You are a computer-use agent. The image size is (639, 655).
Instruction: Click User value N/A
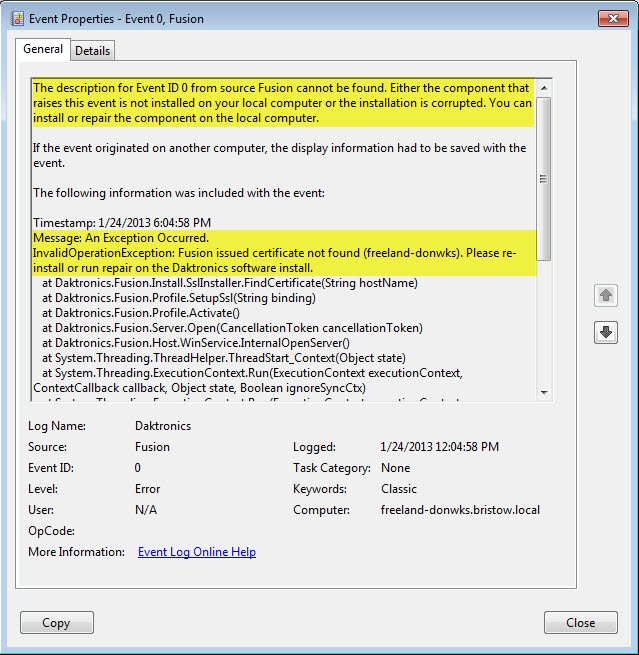146,510
